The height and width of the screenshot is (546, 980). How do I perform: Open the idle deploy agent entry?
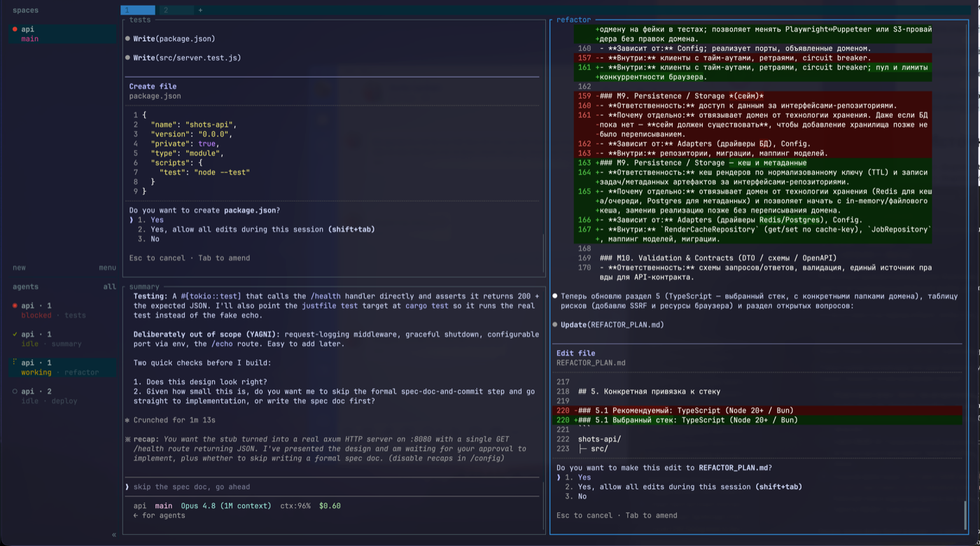coord(63,396)
